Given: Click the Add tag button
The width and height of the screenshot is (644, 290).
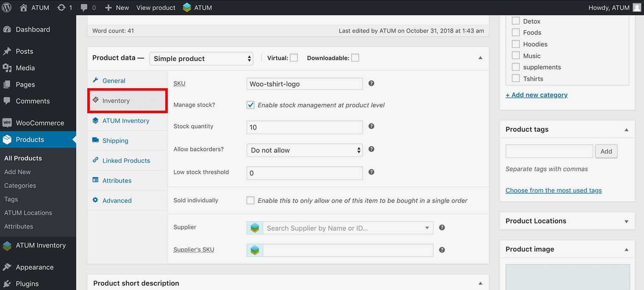Looking at the screenshot, I should point(606,151).
